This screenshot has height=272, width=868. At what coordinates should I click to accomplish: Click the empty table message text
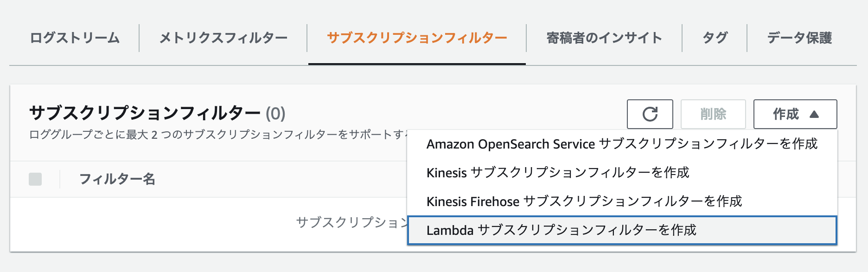(352, 222)
